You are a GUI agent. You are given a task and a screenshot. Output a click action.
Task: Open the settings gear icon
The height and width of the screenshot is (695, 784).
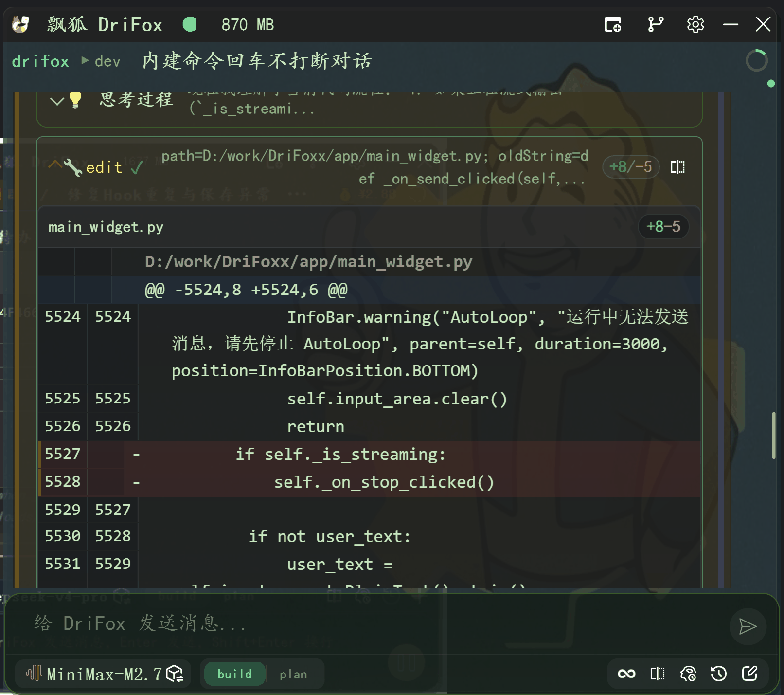pyautogui.click(x=695, y=24)
